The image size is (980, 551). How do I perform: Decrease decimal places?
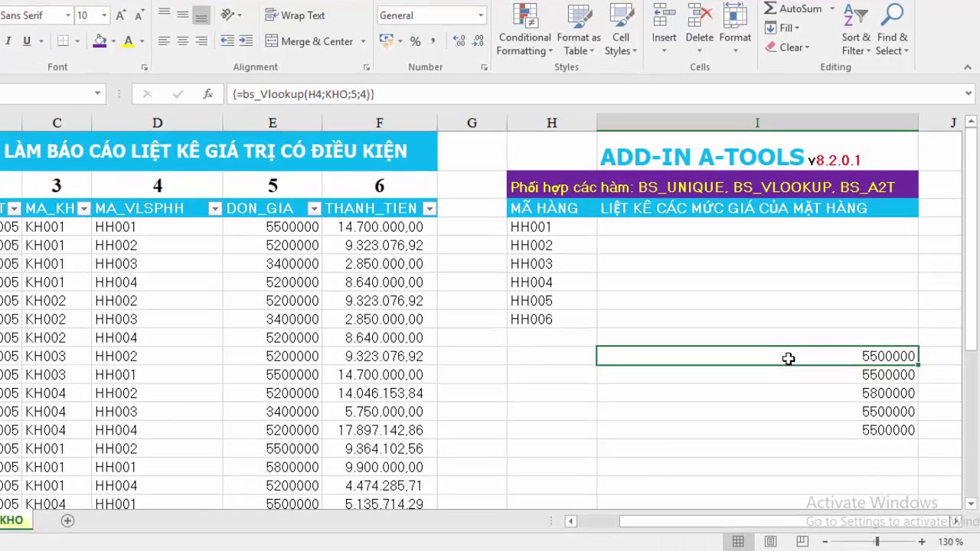(479, 41)
